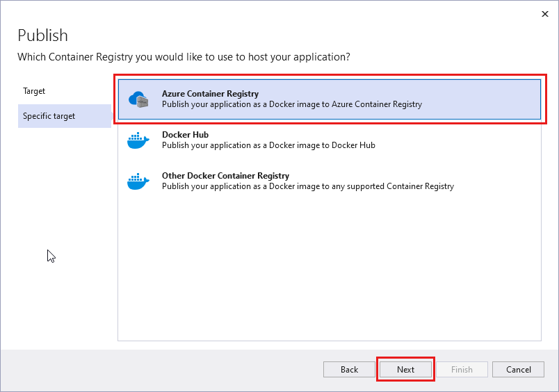Pick the Other Docker Container Registry title
Viewport: 559px width, 392px height.
pos(226,176)
